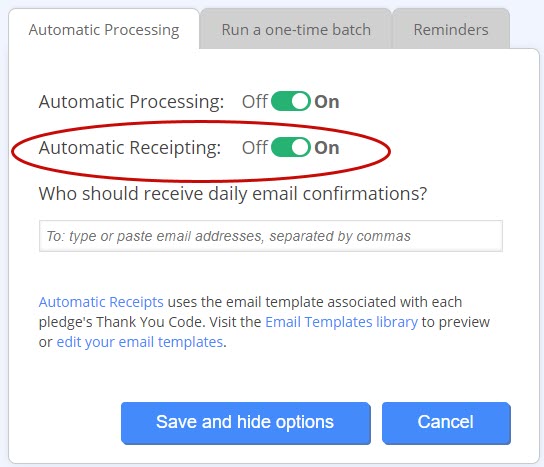The height and width of the screenshot is (467, 544).
Task: Open the Run a one-time batch tab
Action: 296,29
